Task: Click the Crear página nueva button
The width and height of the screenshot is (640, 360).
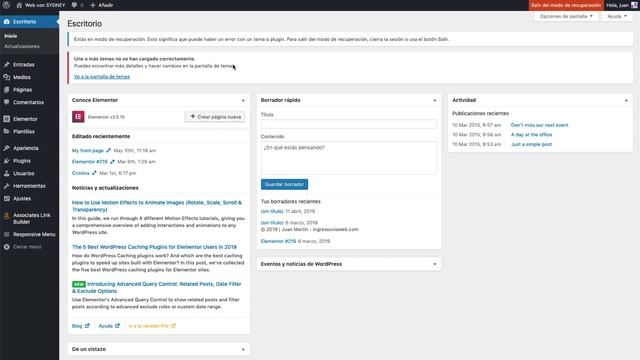Action: coord(215,117)
